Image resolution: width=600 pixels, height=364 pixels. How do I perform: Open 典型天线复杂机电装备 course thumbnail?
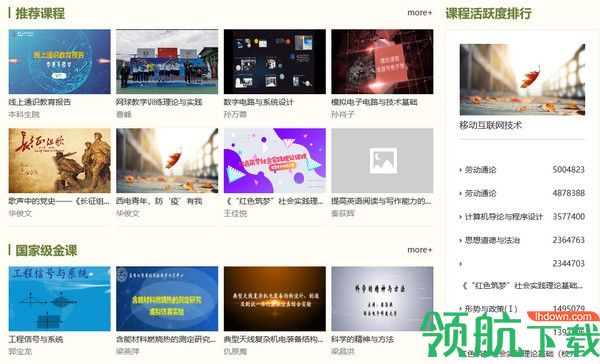(275, 299)
